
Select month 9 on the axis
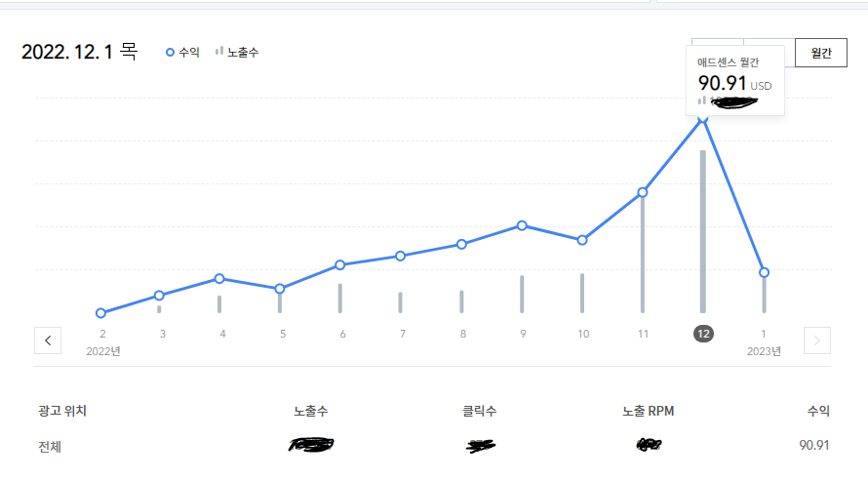coord(523,334)
